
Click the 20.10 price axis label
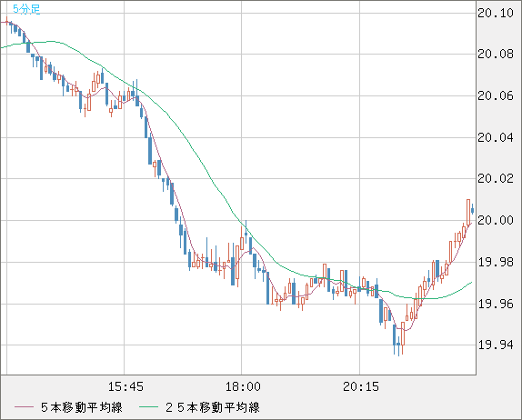coord(496,14)
